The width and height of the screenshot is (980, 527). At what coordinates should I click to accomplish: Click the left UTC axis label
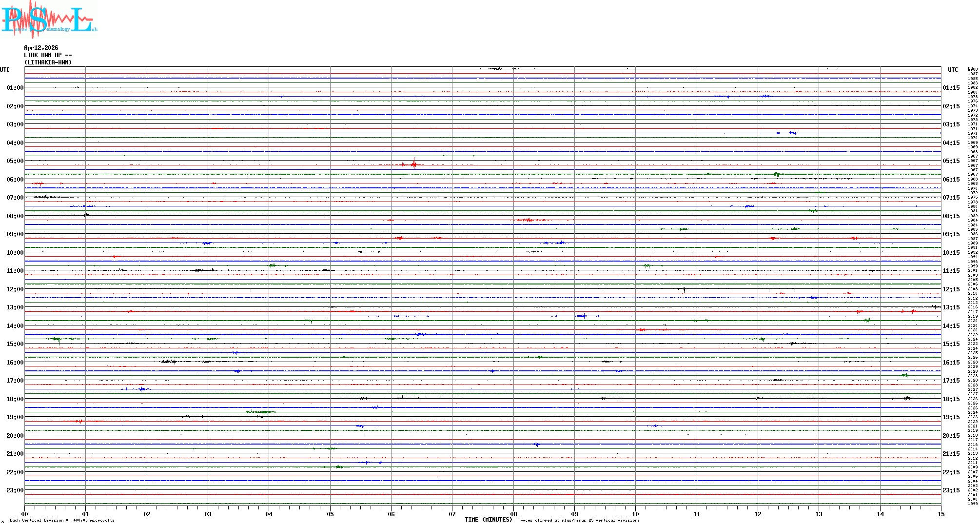[x=5, y=70]
